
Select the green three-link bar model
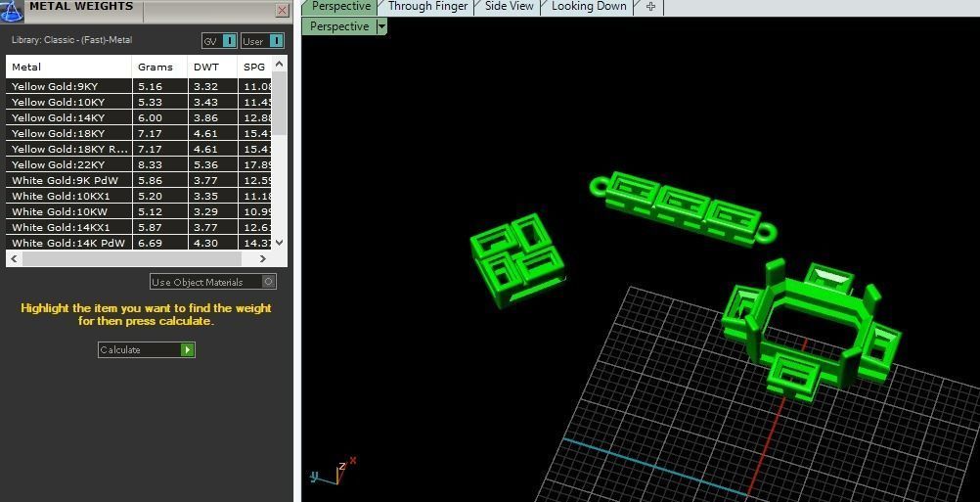[x=683, y=207]
